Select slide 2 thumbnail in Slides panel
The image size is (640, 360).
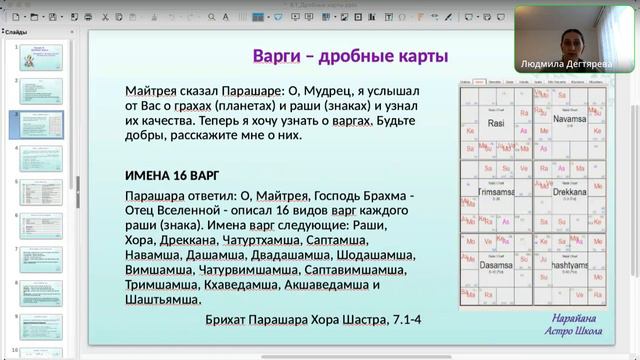[x=41, y=91]
